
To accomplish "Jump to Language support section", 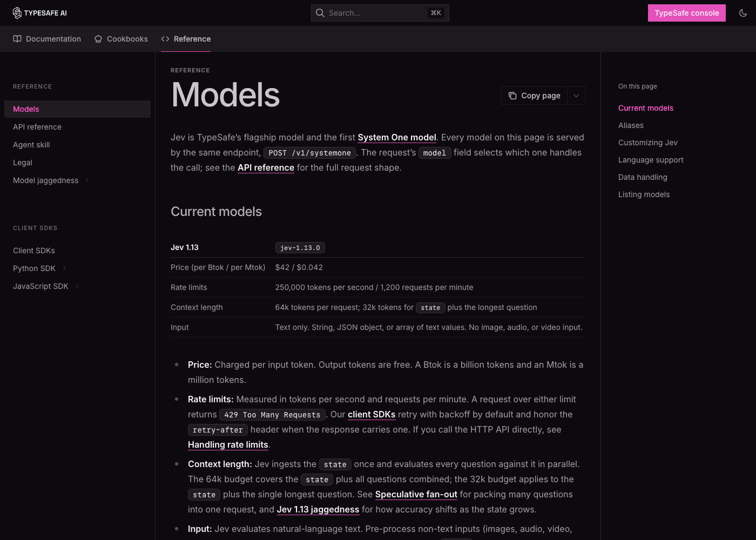I will click(x=651, y=160).
